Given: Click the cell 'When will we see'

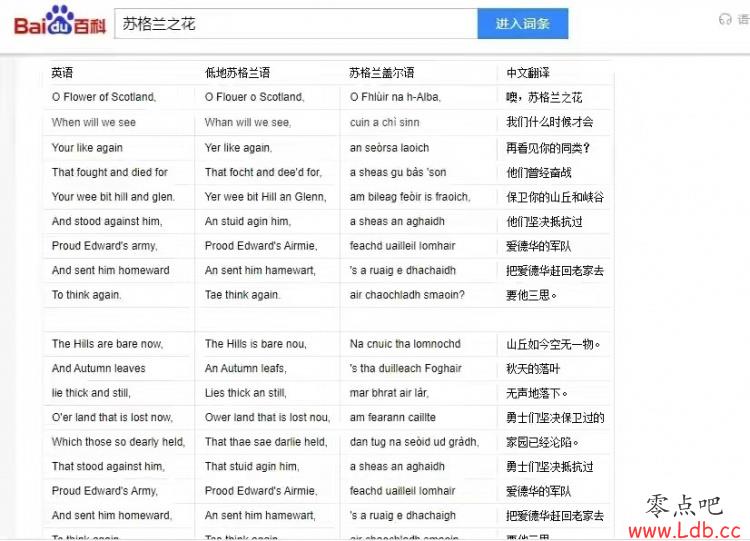Looking at the screenshot, I should (x=94, y=122).
